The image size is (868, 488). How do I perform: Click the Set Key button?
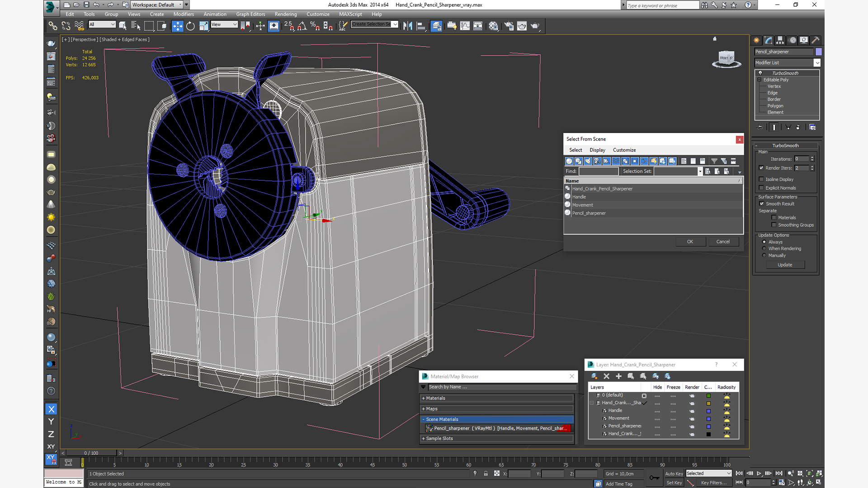coord(674,483)
